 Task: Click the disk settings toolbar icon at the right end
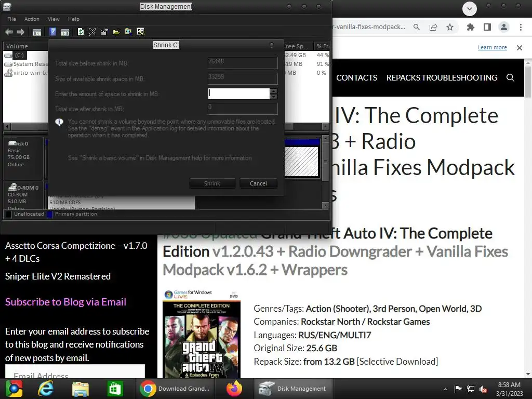[140, 32]
